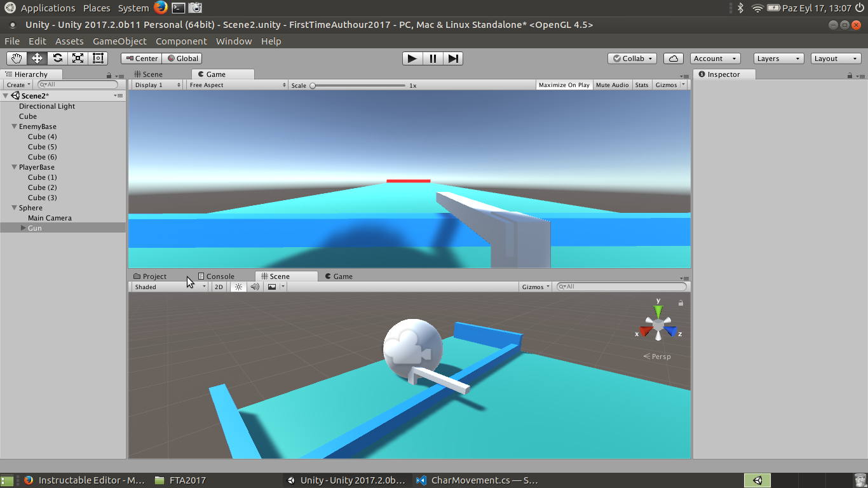Image resolution: width=868 pixels, height=488 pixels.
Task: Toggle scene lighting sun icon
Action: coord(238,287)
